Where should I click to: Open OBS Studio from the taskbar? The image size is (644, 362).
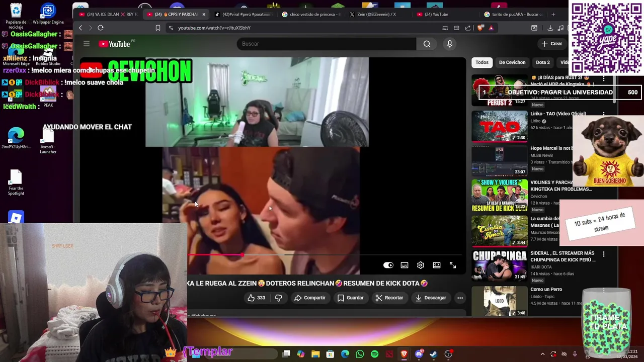coord(448,354)
